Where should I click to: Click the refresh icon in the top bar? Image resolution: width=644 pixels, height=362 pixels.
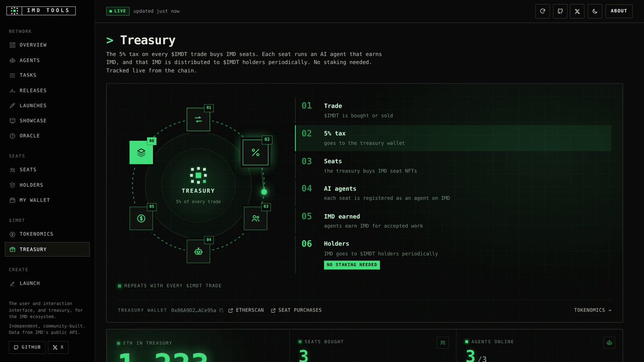tap(543, 11)
